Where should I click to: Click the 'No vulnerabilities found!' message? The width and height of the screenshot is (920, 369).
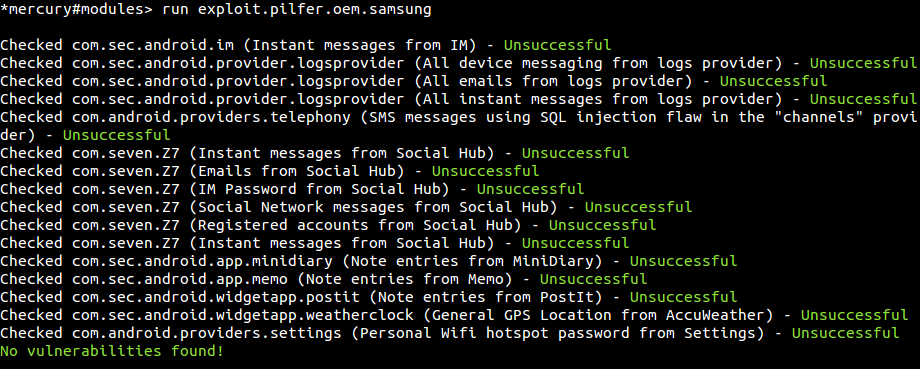112,351
